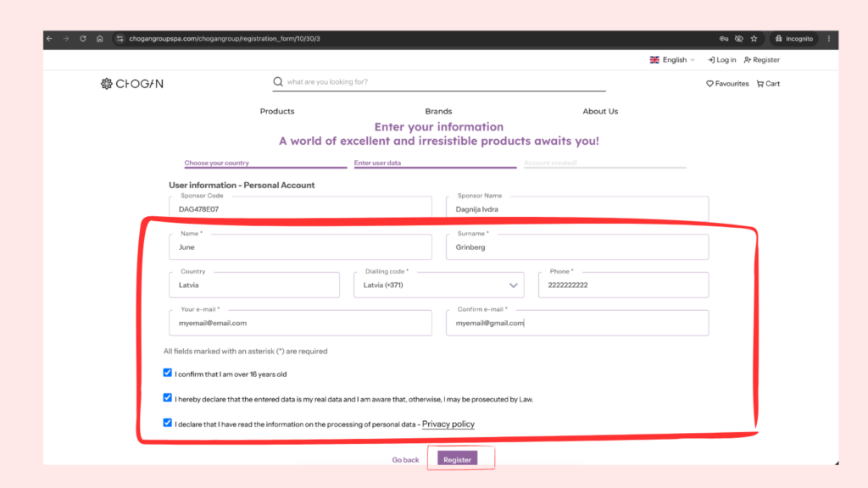Go to Choose your country step

click(x=216, y=163)
